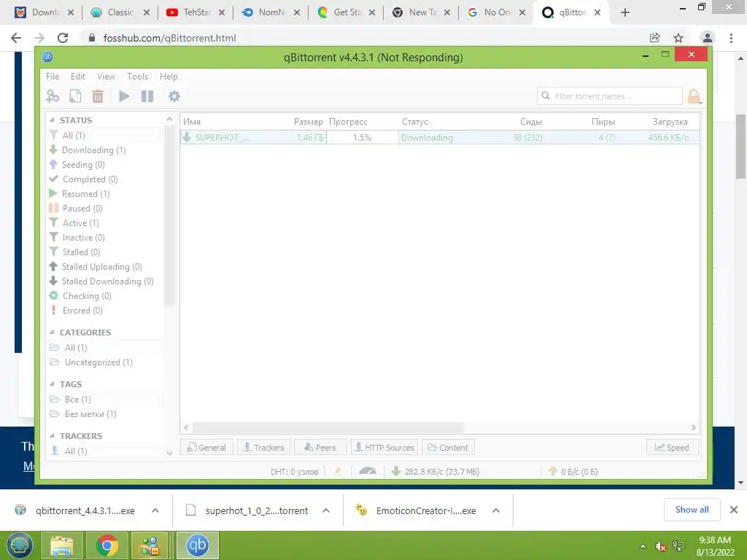This screenshot has height=560, width=747.
Task: Collapse the CATEGORIES section
Action: point(53,332)
